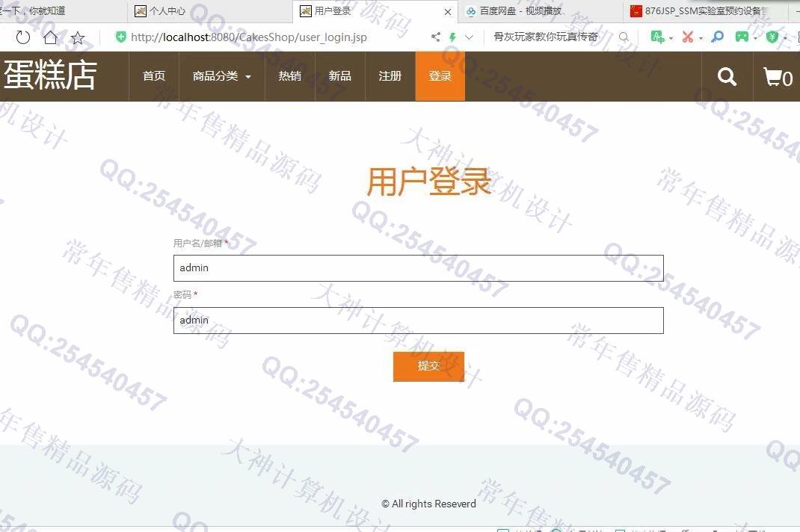Expand the 商品分类 dropdown menu
The height and width of the screenshot is (532, 800).
[x=222, y=76]
